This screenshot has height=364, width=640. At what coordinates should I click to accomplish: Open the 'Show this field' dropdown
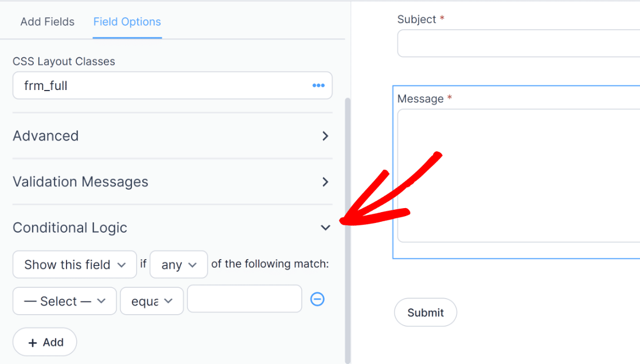[74, 264]
